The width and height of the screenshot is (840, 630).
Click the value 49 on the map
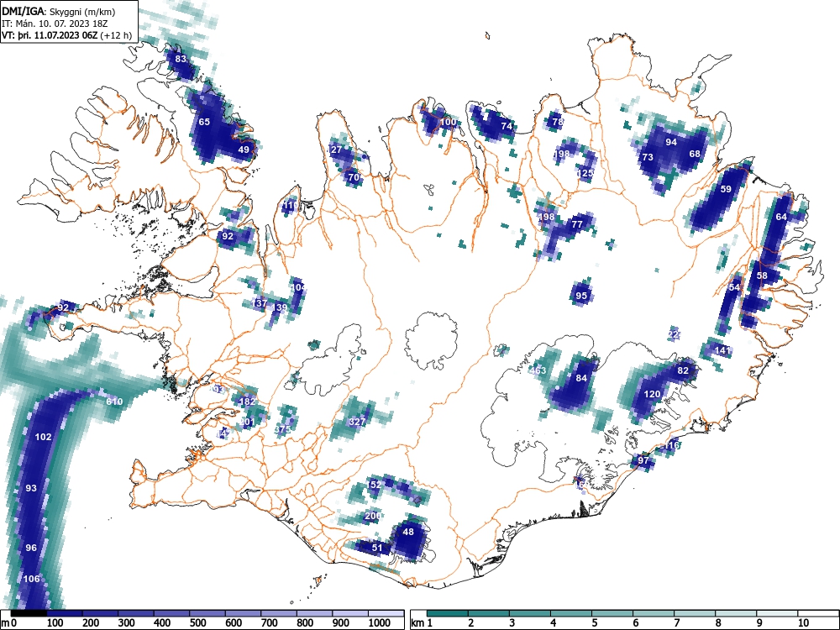coord(244,150)
